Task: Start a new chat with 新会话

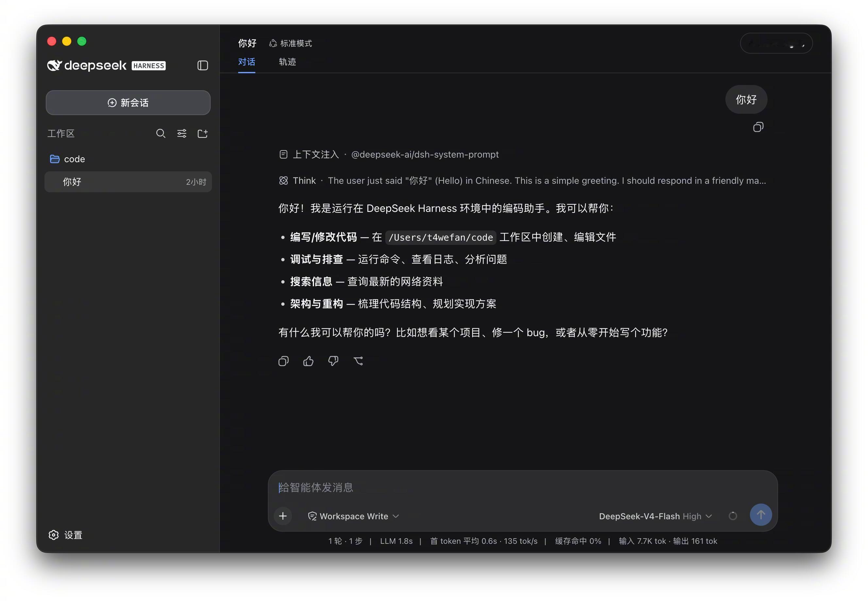Action: pos(128,102)
